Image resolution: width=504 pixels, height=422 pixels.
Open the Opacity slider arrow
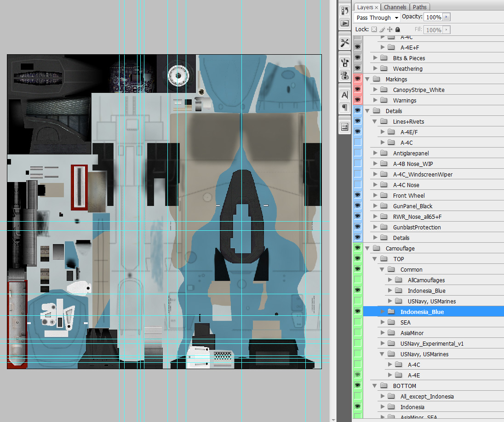tap(447, 17)
